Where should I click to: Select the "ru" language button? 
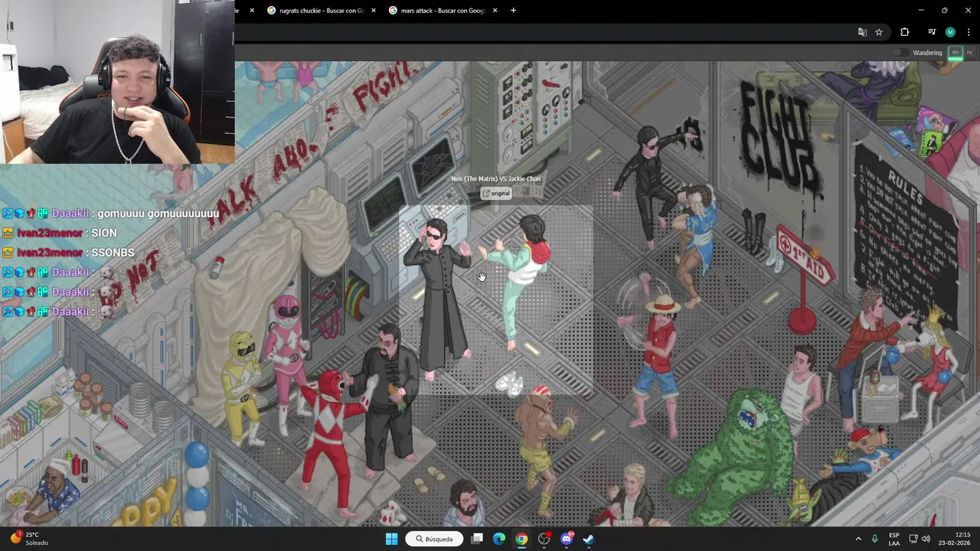pos(969,53)
